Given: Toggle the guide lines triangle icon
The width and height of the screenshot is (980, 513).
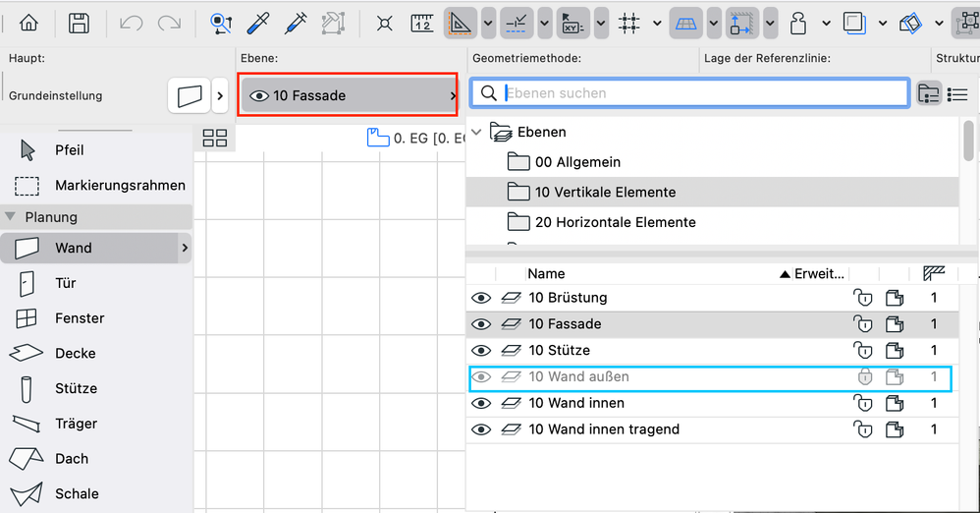Looking at the screenshot, I should pyautogui.click(x=461, y=24).
